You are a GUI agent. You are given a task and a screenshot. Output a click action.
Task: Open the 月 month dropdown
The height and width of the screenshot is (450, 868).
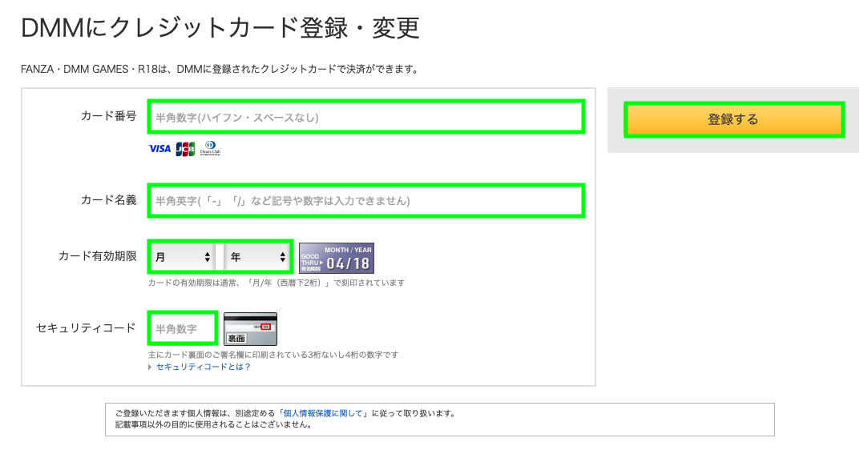point(182,257)
